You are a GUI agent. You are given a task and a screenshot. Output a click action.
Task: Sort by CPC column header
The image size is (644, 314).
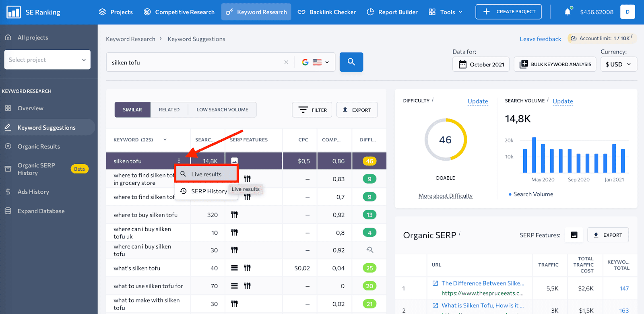[303, 140]
